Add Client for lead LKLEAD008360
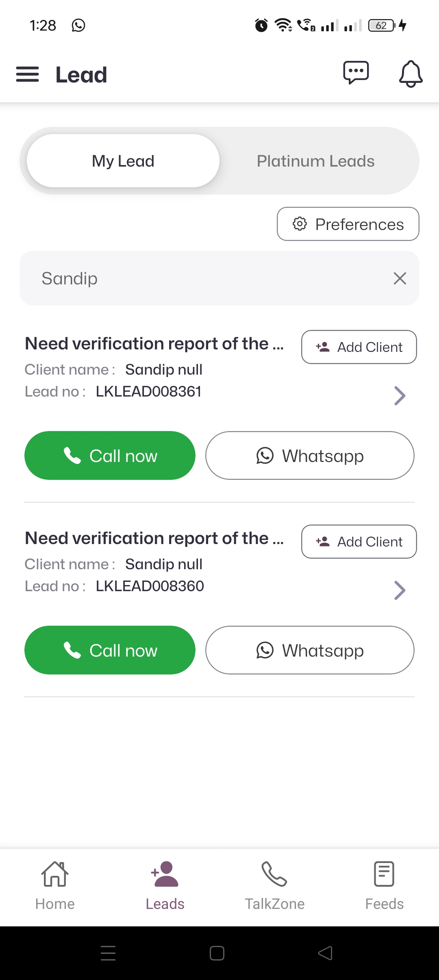 coord(359,542)
